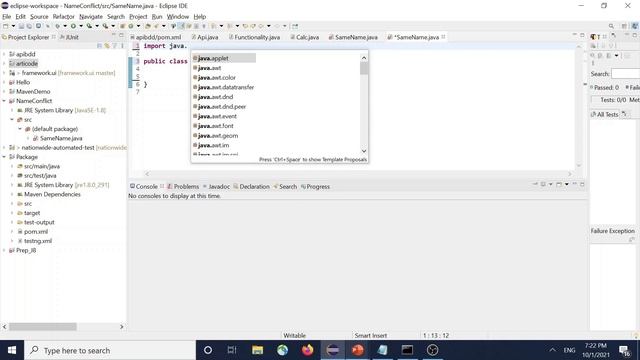Switch to the Functionality.java editor tab
640x360 pixels.
click(x=254, y=37)
